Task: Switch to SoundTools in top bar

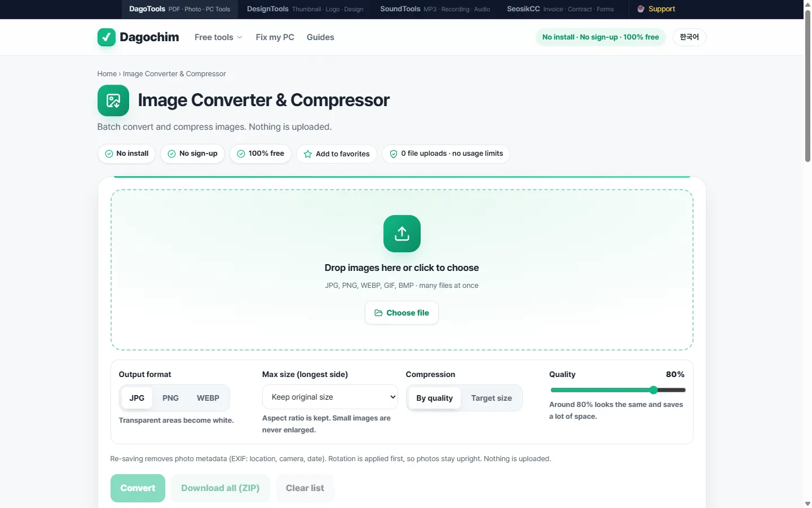Action: coord(435,9)
